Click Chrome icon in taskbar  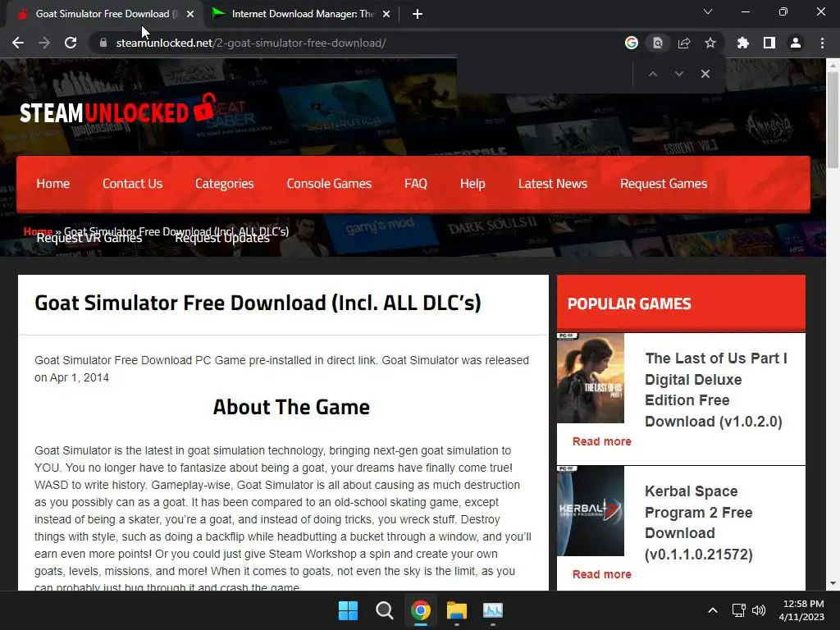coord(421,610)
